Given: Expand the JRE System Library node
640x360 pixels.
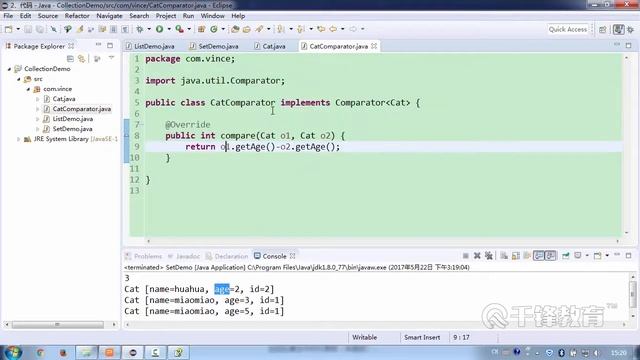Looking at the screenshot, I should [18, 139].
